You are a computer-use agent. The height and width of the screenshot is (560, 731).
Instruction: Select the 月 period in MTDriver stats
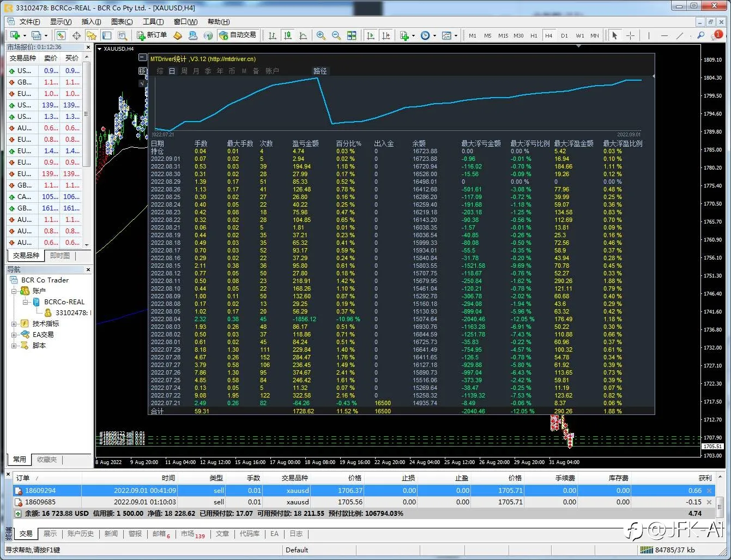point(196,71)
